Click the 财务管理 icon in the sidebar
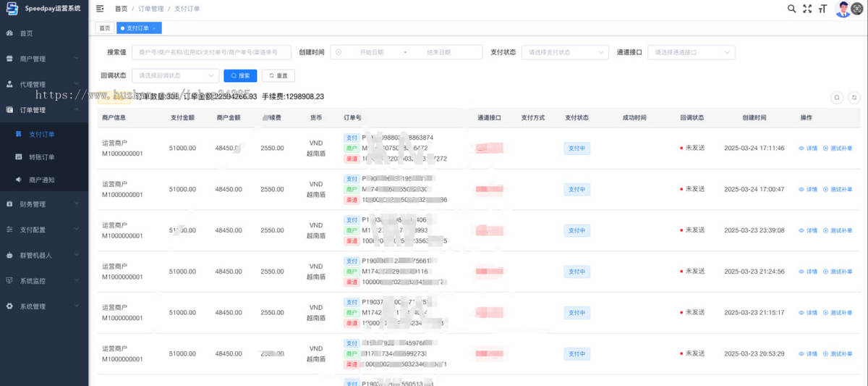Image resolution: width=868 pixels, height=386 pixels. pyautogui.click(x=9, y=204)
